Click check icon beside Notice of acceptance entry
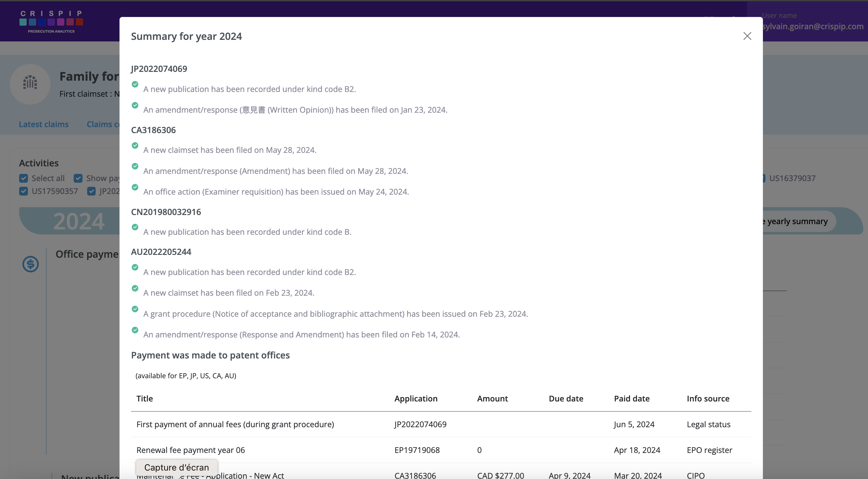 [x=135, y=309]
